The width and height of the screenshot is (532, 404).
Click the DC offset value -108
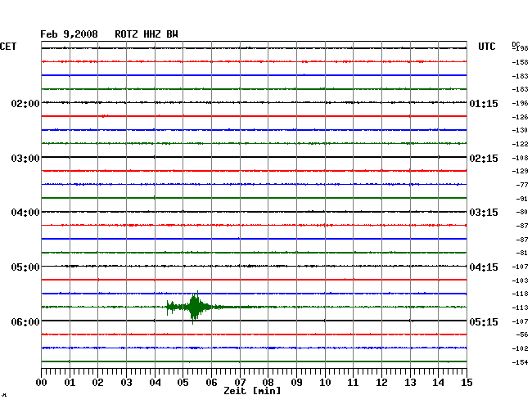(x=520, y=158)
